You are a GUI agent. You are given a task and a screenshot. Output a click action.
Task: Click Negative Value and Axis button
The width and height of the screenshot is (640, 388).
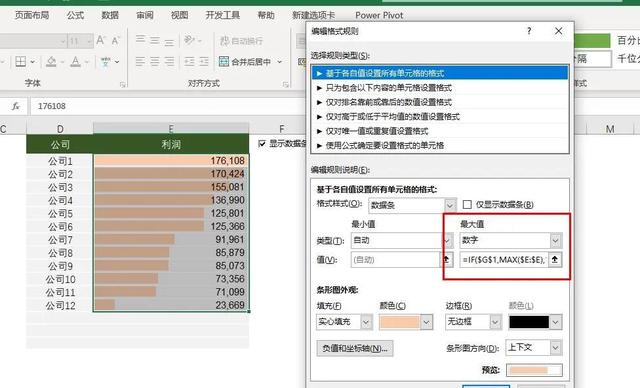point(355,348)
